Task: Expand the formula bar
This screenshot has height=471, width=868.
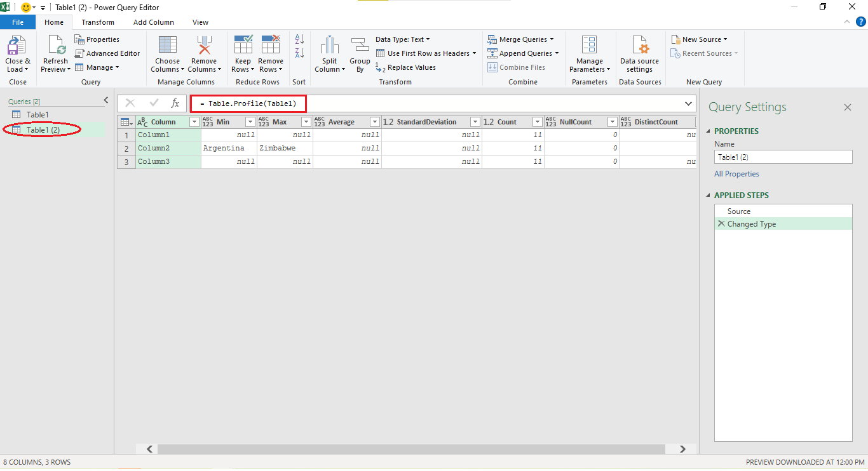Action: [689, 103]
